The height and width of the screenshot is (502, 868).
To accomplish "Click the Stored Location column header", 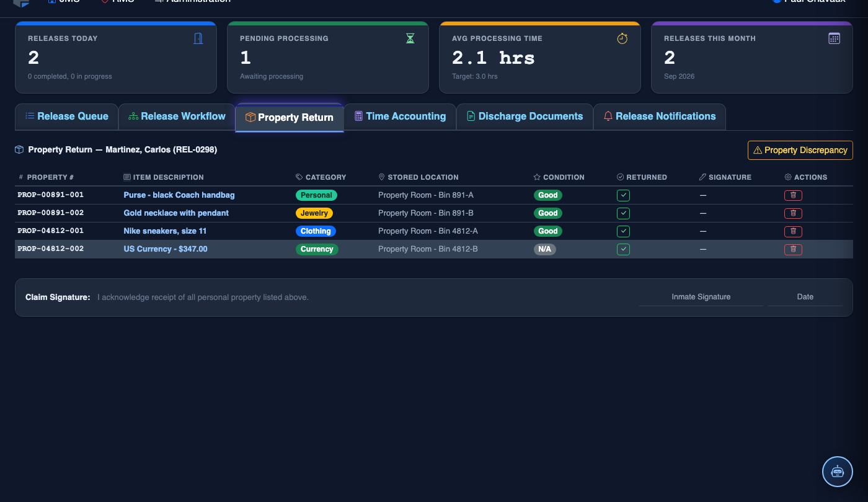I will tap(418, 177).
